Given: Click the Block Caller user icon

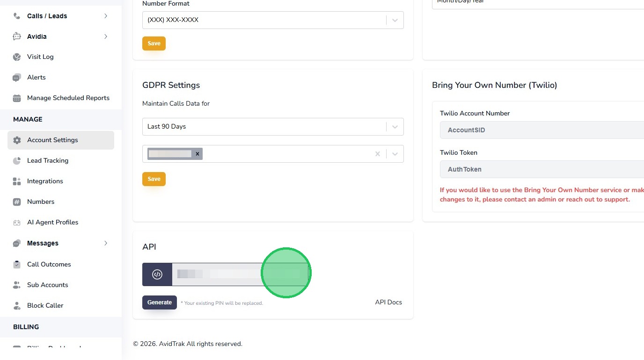Looking at the screenshot, I should pyautogui.click(x=17, y=306).
